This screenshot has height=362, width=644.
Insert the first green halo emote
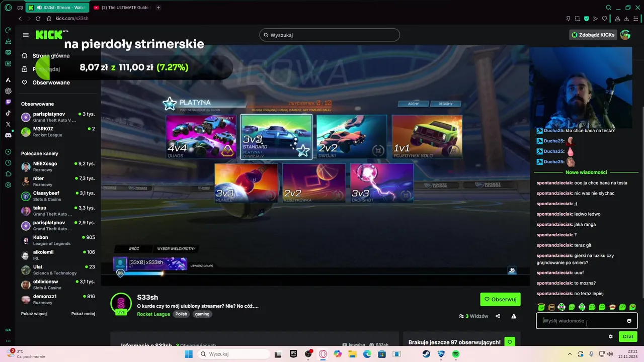[x=541, y=307]
